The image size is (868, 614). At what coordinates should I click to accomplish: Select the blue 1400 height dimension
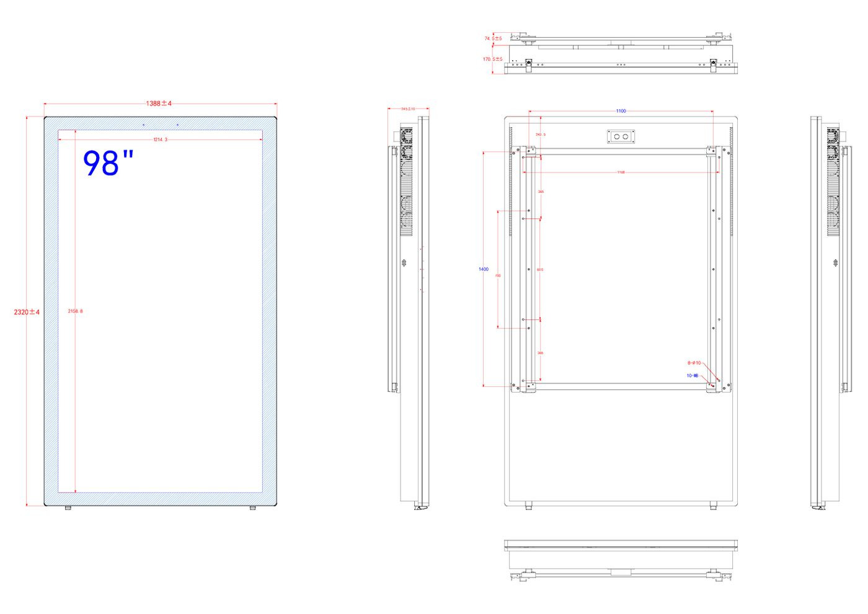click(x=484, y=269)
